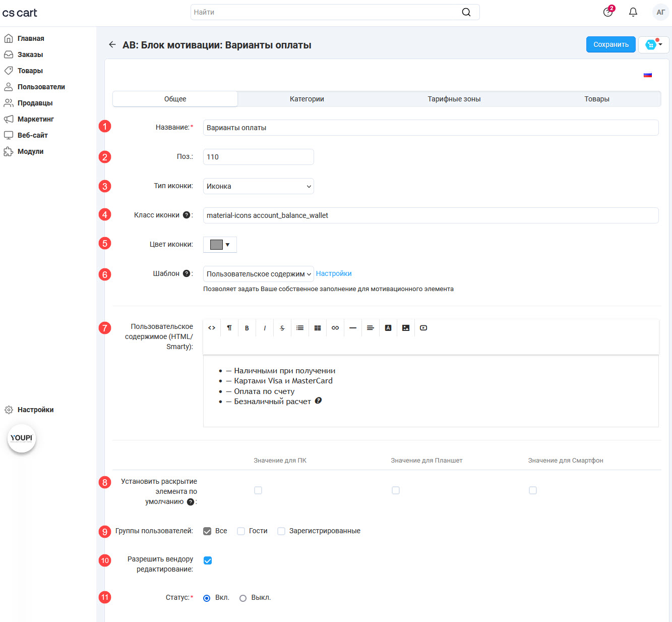Expand the Шаблон template dropdown
672x622 pixels.
pos(258,274)
